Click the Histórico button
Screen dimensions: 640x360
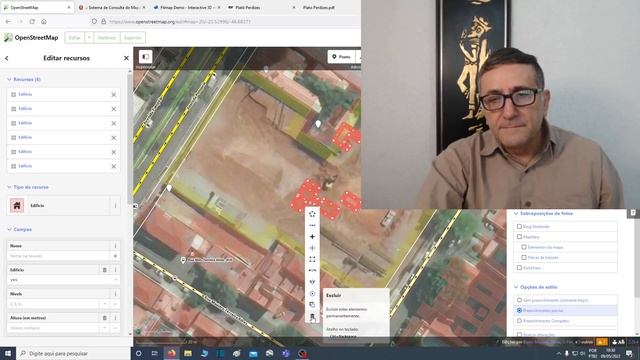[x=107, y=38]
